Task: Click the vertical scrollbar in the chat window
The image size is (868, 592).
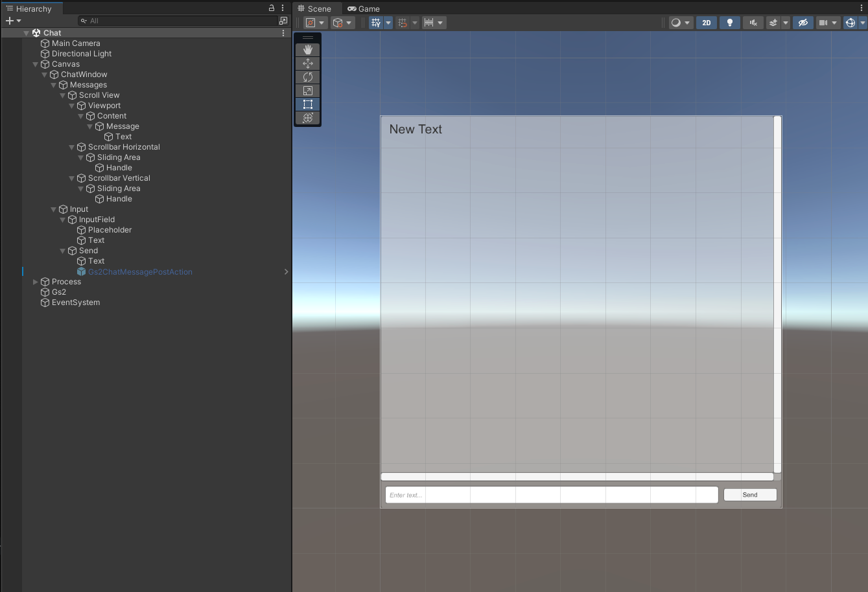Action: point(778,295)
